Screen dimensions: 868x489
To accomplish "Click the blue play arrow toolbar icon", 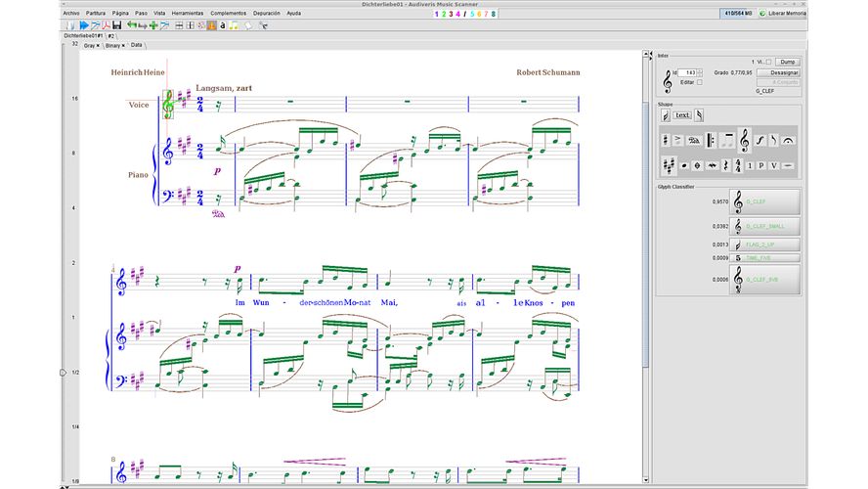I will point(84,25).
